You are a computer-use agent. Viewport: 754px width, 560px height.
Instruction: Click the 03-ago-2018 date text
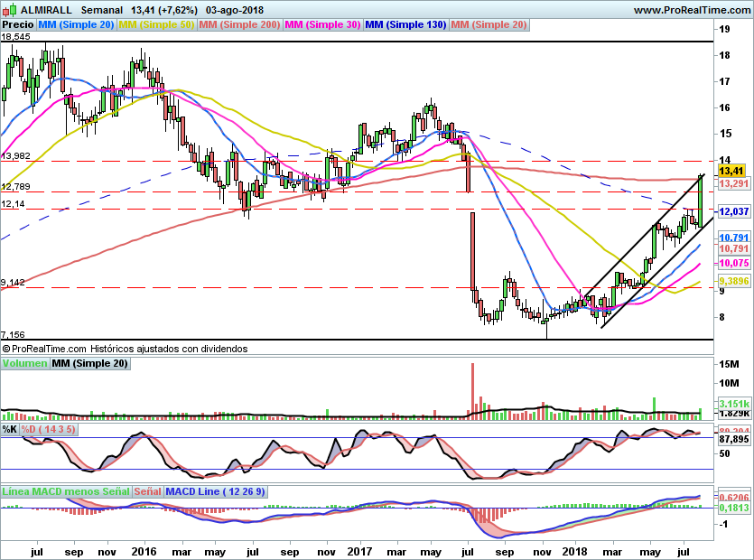[x=234, y=10]
